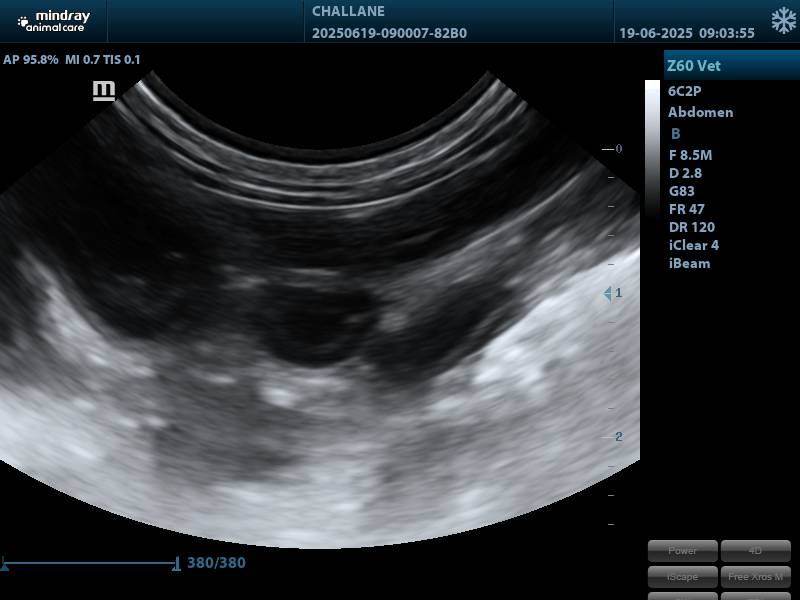Click the snowflake freeze icon
Viewport: 800px width, 600px height.
(x=783, y=20)
